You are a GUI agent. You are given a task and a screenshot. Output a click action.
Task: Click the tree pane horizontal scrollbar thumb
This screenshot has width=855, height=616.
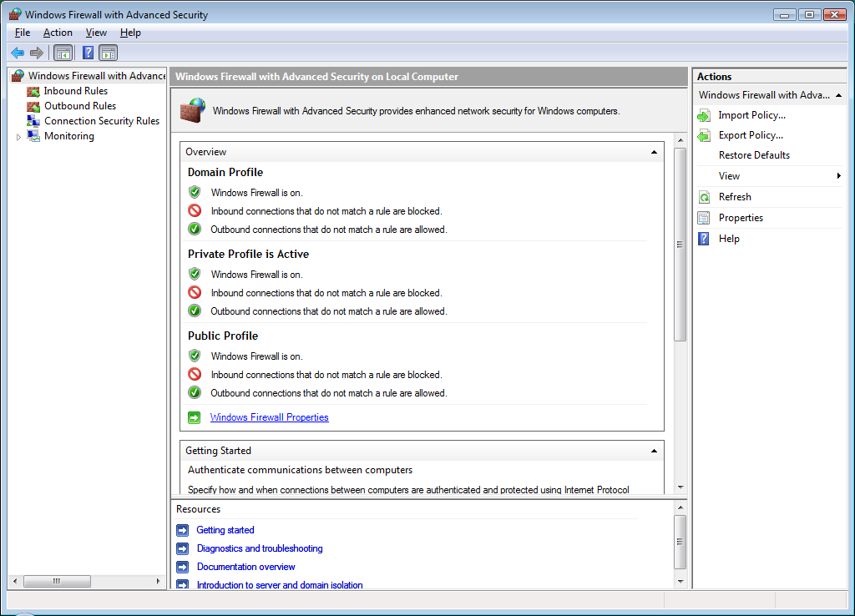(x=57, y=581)
